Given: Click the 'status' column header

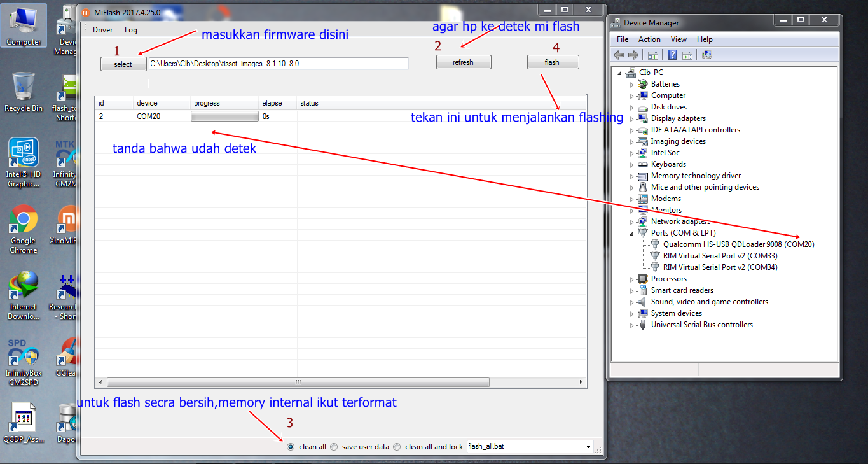Looking at the screenshot, I should [x=310, y=103].
